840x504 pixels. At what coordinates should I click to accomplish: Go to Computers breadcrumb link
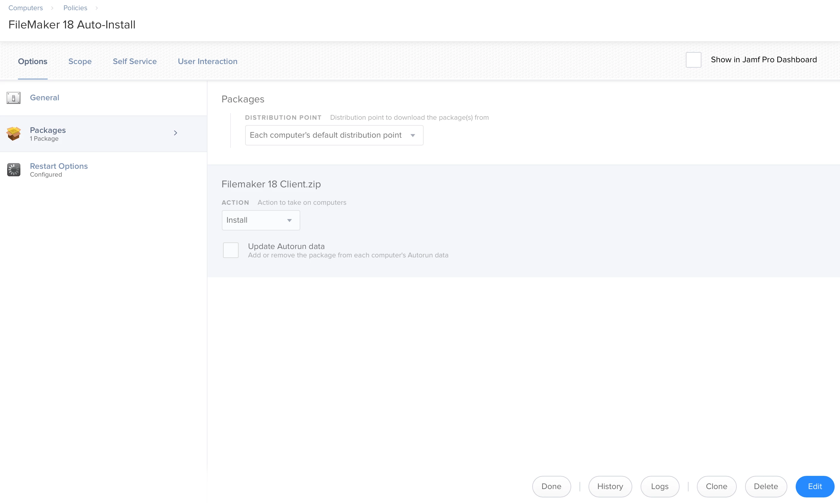25,8
